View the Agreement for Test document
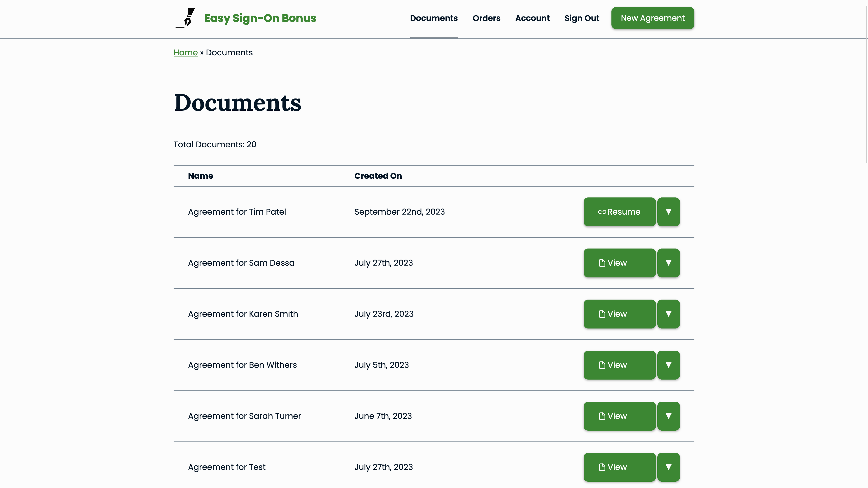This screenshot has height=488, width=868. click(x=619, y=467)
